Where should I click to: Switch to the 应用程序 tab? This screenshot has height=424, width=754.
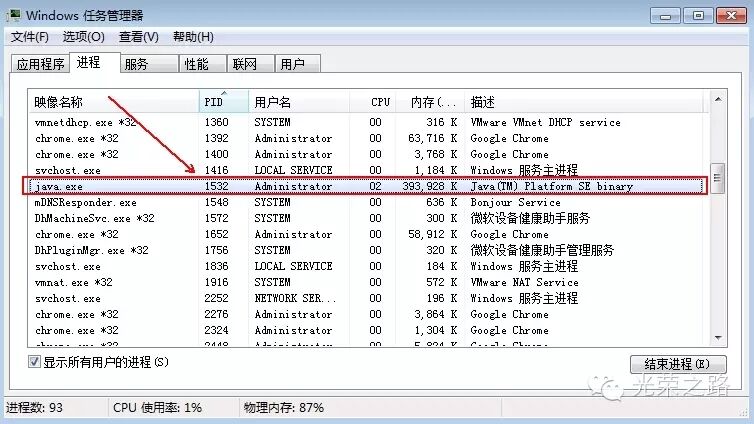(x=40, y=64)
